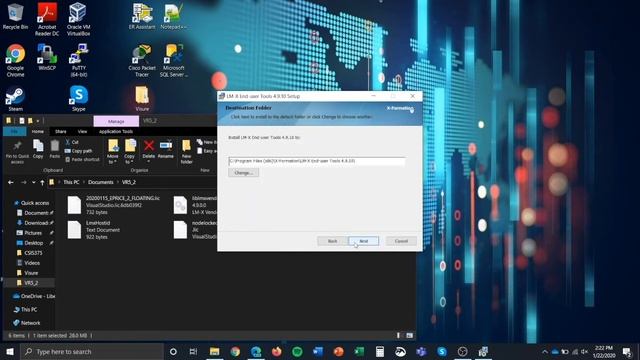Viewport: 640px width, 360px height.
Task: Click Back button in setup dialog
Action: click(x=333, y=241)
